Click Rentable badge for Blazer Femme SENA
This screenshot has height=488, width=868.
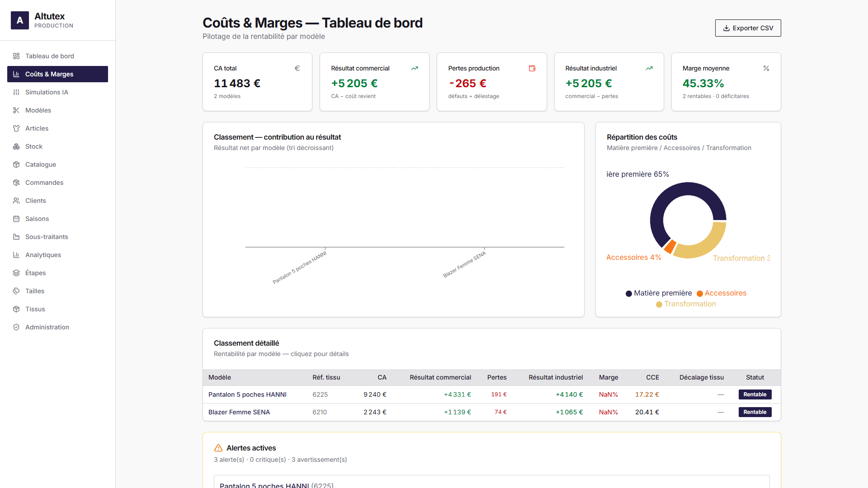(755, 412)
